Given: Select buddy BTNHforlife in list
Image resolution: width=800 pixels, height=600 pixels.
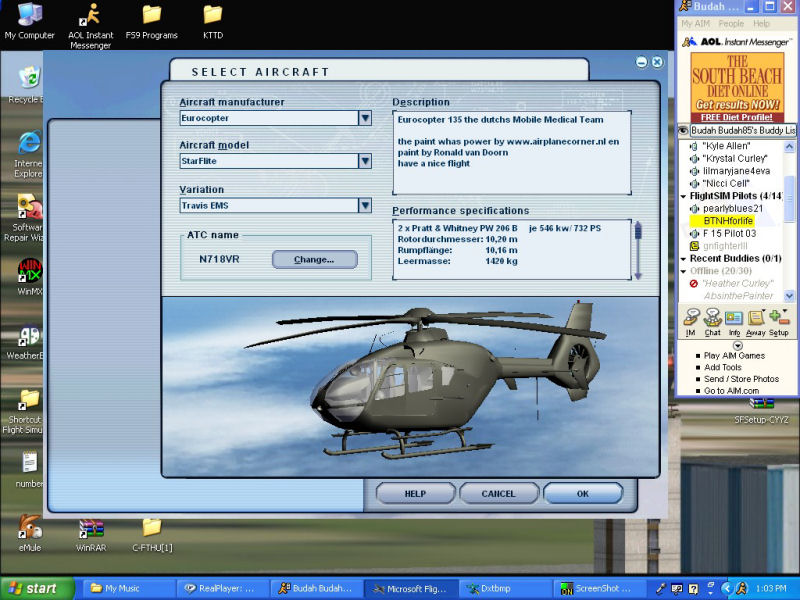Looking at the screenshot, I should click(x=727, y=221).
